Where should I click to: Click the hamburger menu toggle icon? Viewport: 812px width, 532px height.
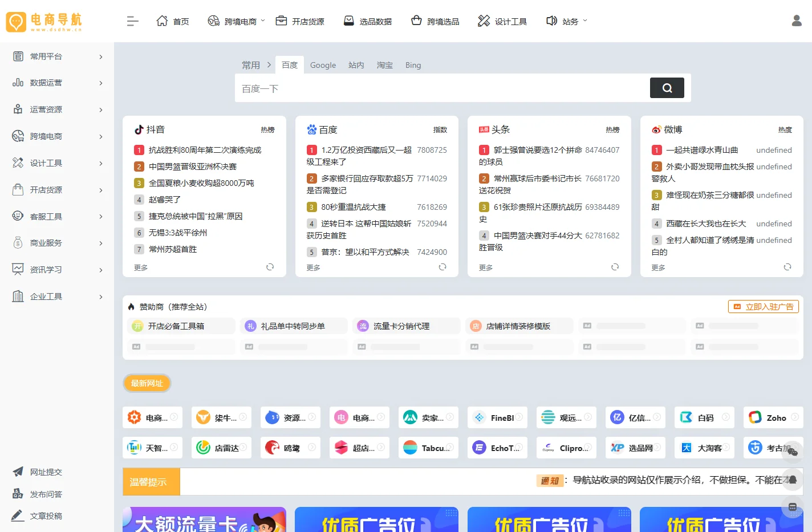132,22
